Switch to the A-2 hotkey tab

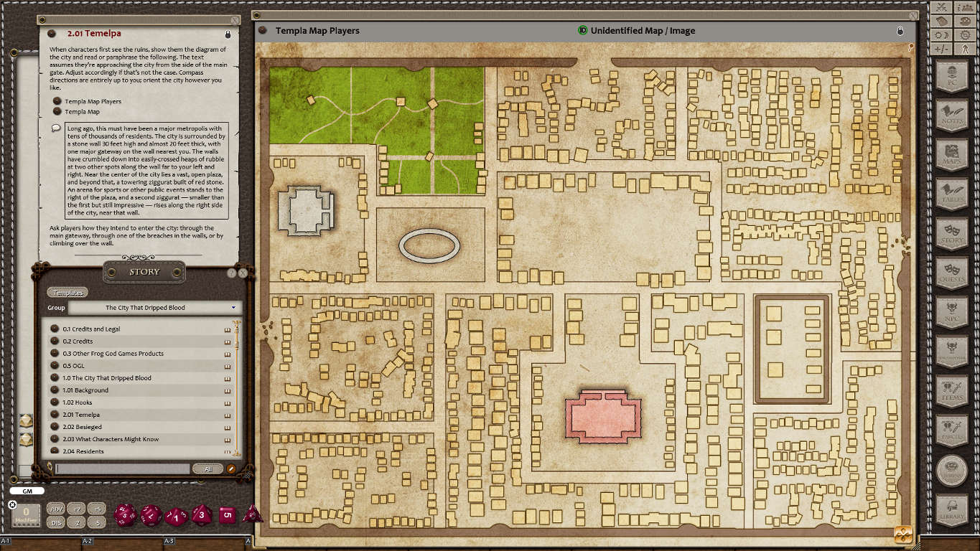click(x=88, y=543)
